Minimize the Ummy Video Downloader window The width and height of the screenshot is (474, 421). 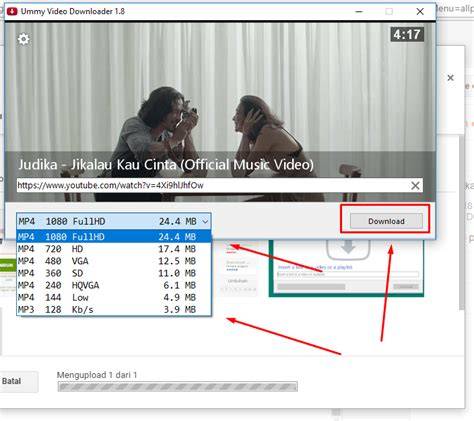(x=359, y=11)
